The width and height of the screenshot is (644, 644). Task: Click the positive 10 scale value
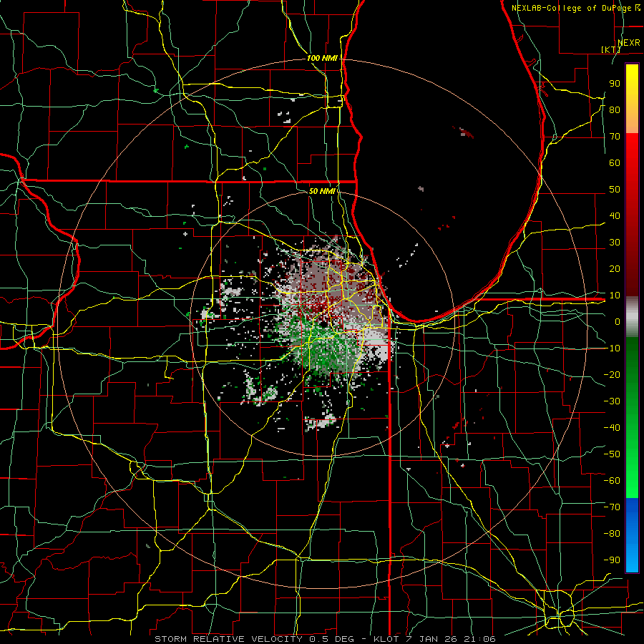pos(615,296)
